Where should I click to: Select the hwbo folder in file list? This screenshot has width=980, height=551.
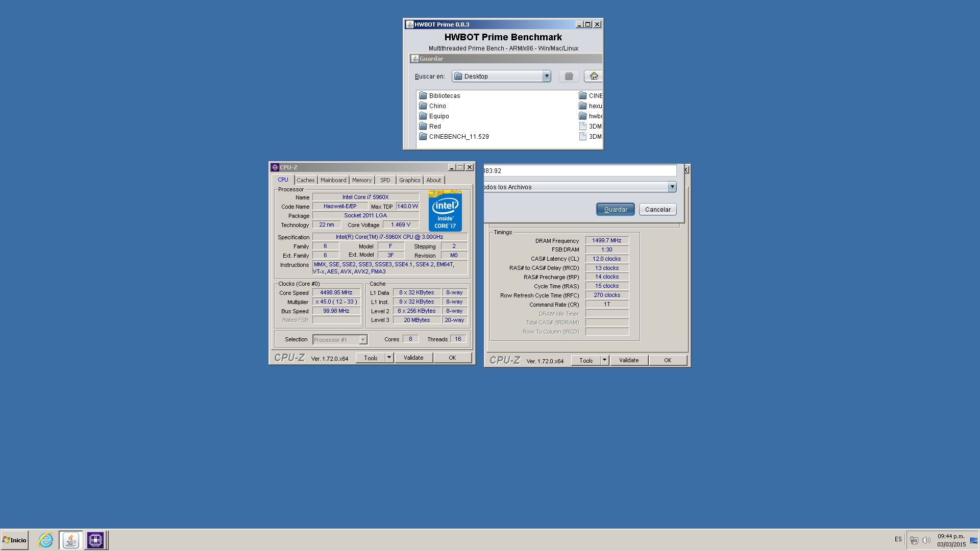591,116
